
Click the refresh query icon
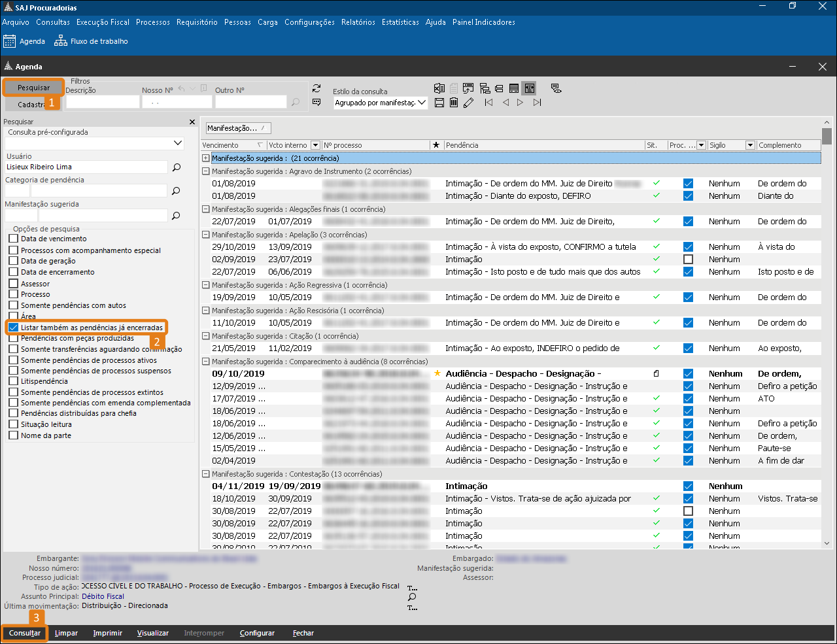pyautogui.click(x=317, y=88)
